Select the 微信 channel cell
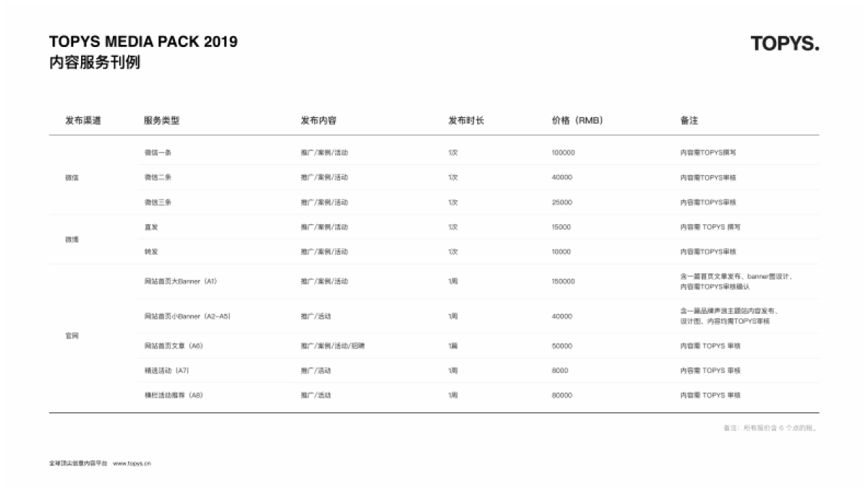Viewport: 868px width, 491px height. (72, 178)
